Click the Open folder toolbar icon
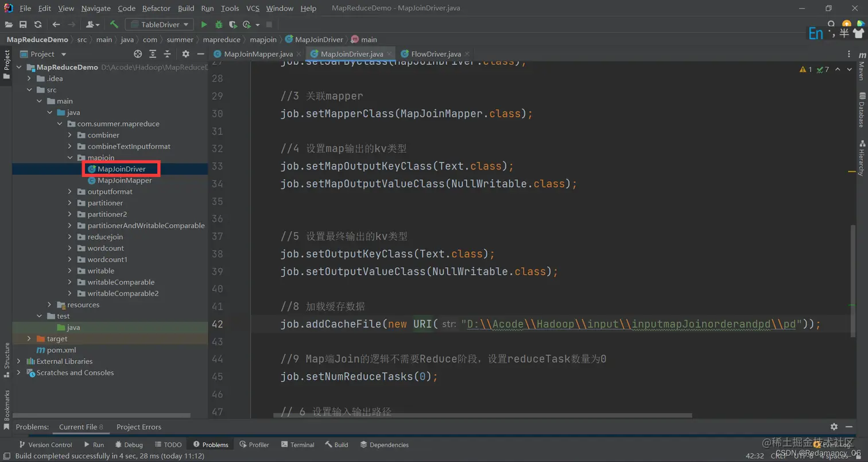 coord(9,24)
